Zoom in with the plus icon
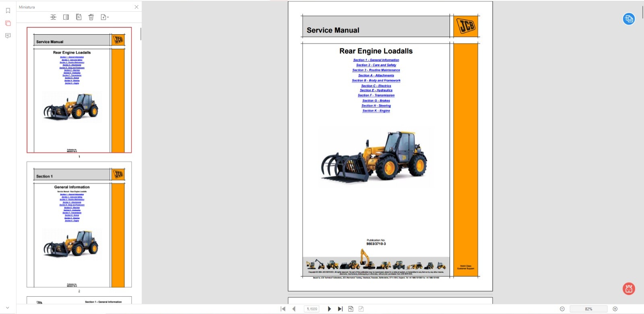The width and height of the screenshot is (644, 314). (x=615, y=309)
